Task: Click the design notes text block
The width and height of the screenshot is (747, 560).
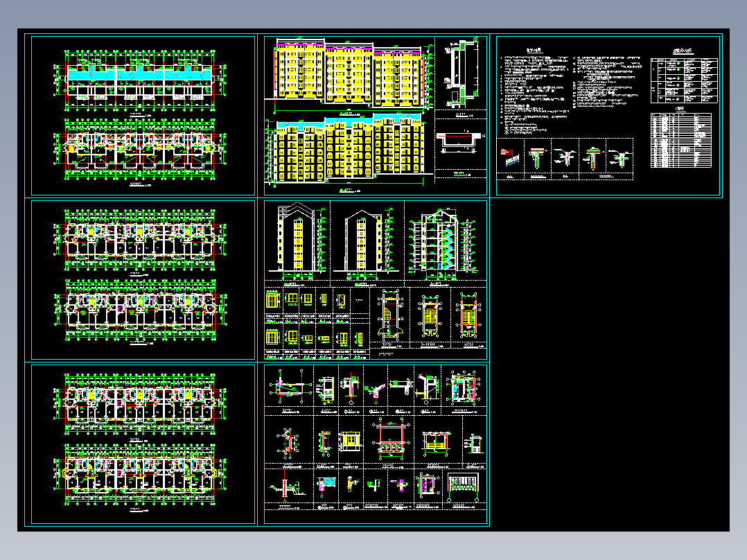Action: coord(570,91)
